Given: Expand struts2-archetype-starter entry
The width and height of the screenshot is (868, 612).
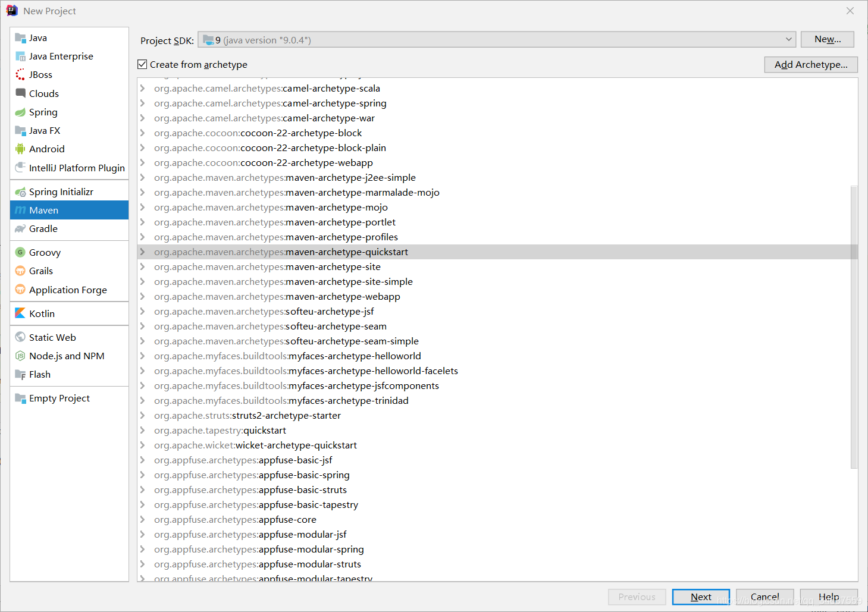Looking at the screenshot, I should tap(142, 416).
